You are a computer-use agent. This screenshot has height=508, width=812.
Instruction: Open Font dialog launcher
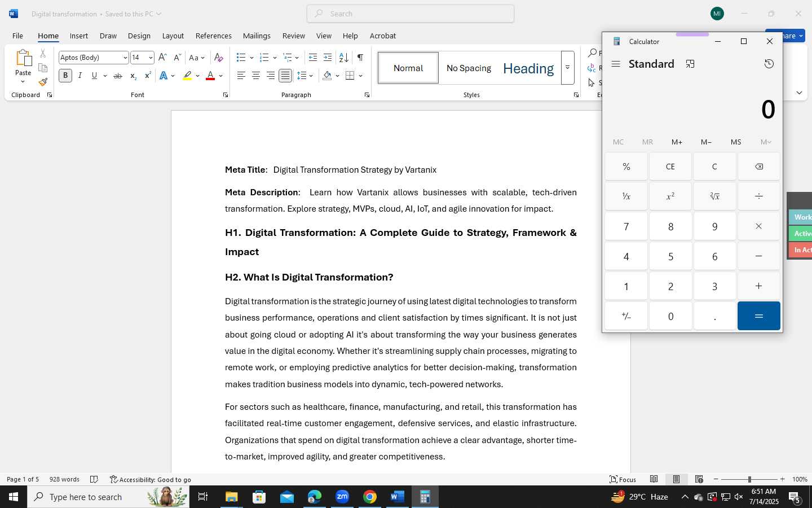[x=226, y=95]
